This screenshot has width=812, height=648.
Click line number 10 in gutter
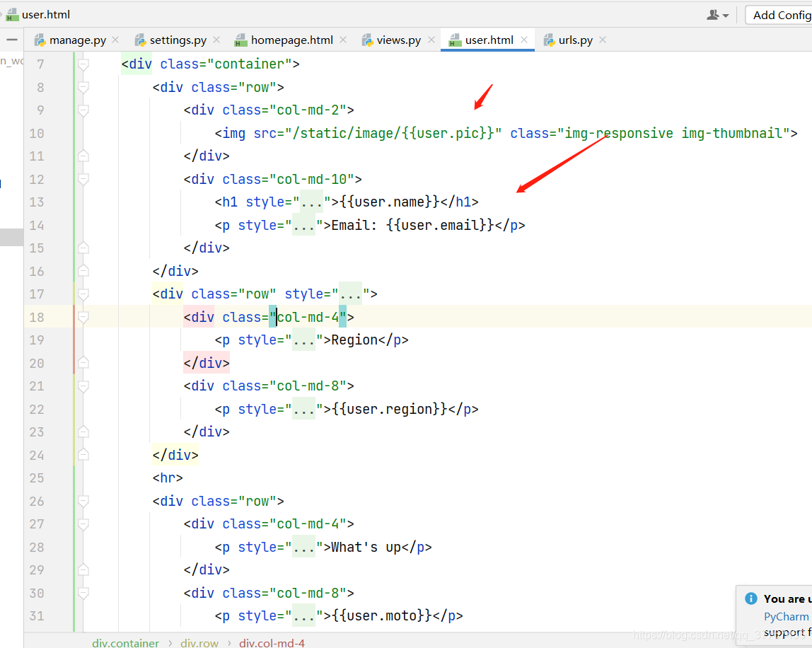[37, 133]
